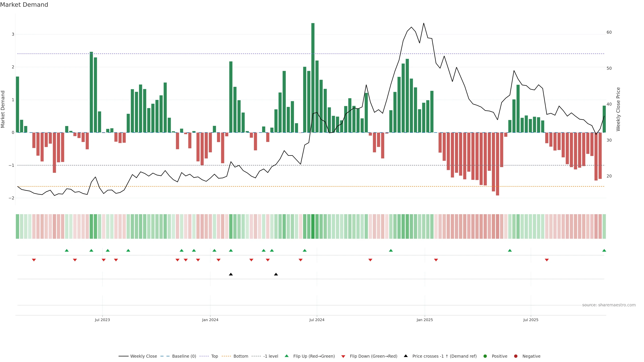644x362 pixels.
Task: Click the Market Demand chart title
Action: 24,5
